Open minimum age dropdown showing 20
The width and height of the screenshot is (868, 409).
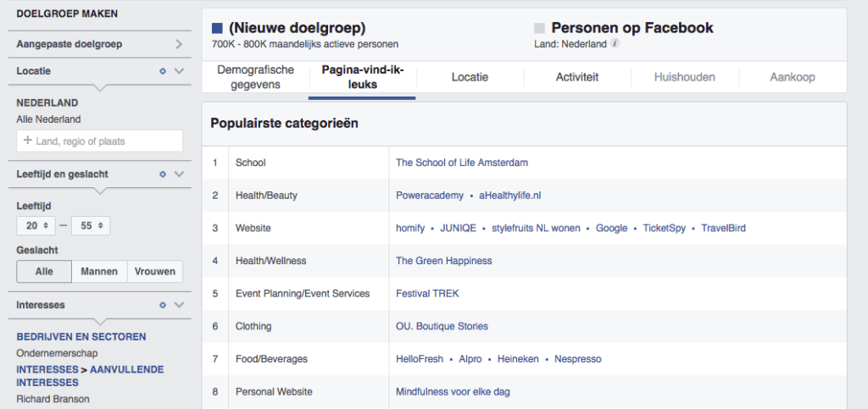36,226
